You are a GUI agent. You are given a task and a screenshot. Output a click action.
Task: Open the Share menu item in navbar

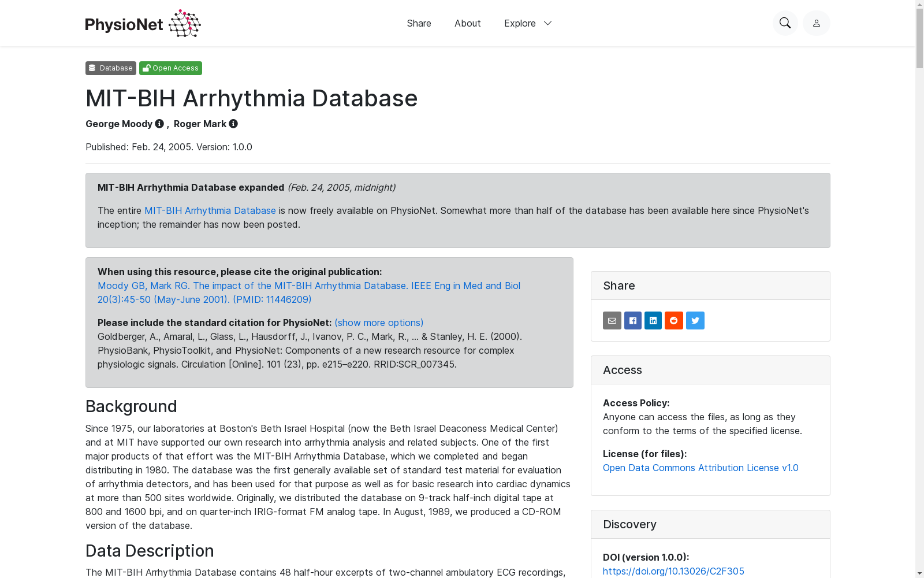tap(419, 23)
